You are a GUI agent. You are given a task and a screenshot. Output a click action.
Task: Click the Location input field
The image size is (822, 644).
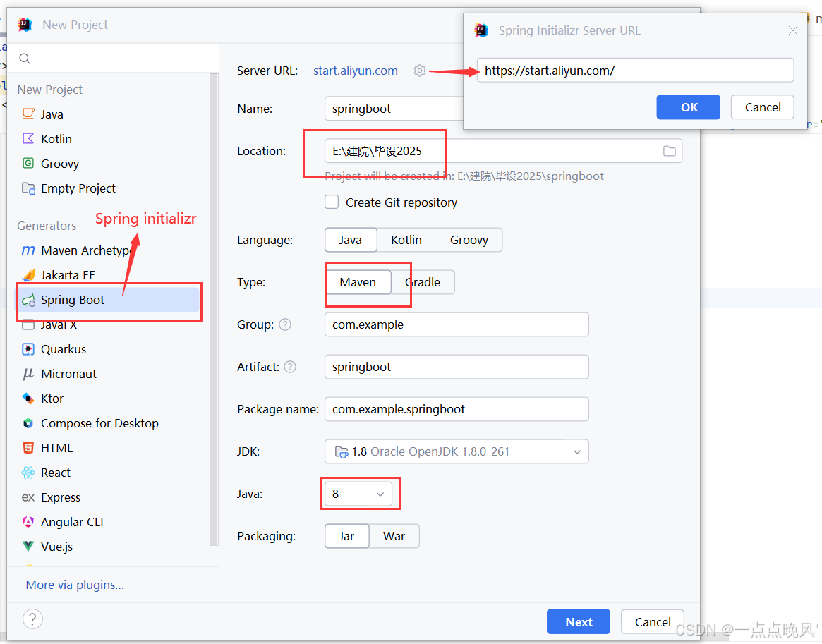click(x=503, y=151)
